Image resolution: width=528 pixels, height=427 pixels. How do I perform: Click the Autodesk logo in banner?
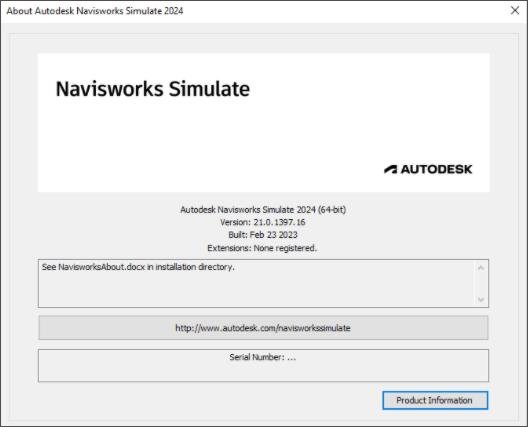(428, 169)
